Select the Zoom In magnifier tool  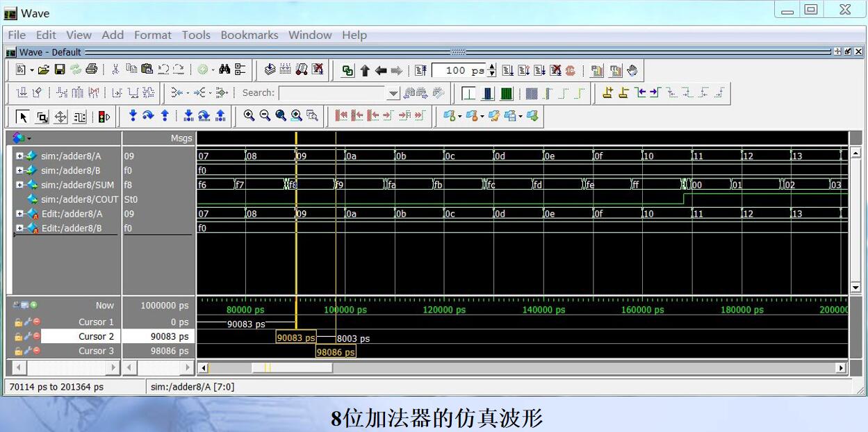(x=249, y=116)
